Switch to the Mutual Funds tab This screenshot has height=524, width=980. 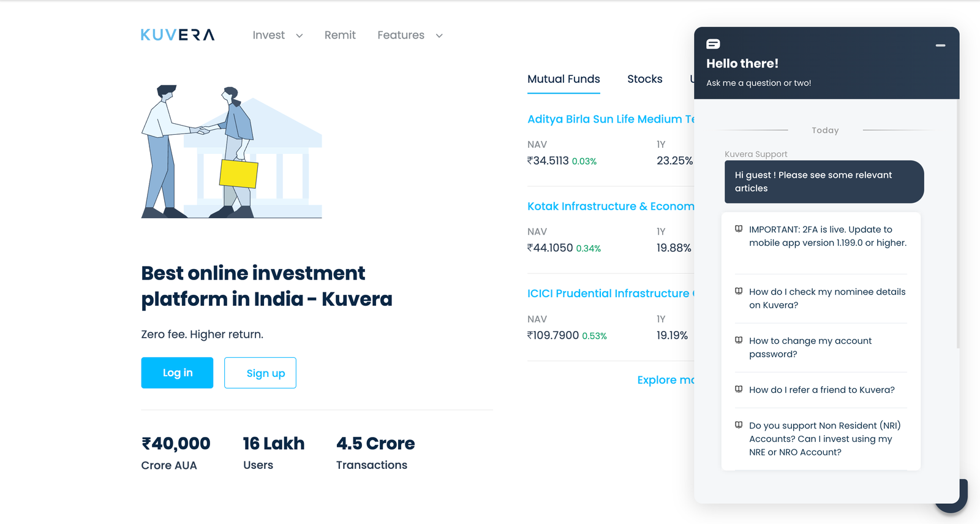tap(563, 79)
